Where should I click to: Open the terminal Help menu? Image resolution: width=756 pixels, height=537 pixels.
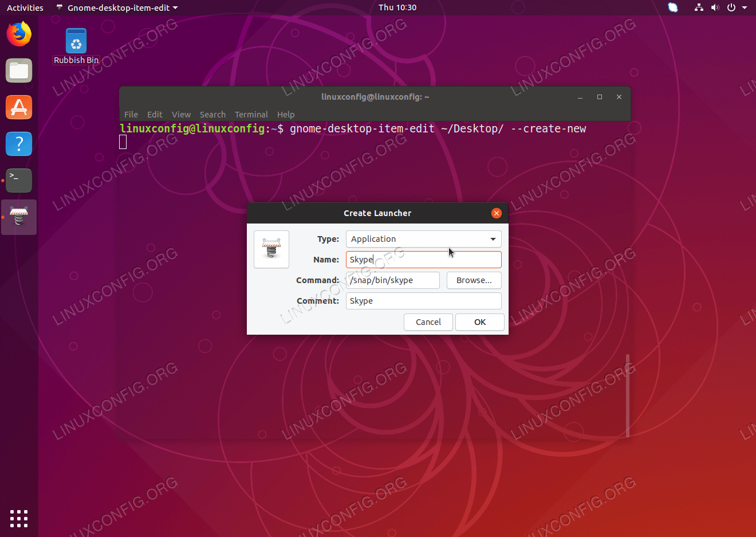pyautogui.click(x=286, y=115)
